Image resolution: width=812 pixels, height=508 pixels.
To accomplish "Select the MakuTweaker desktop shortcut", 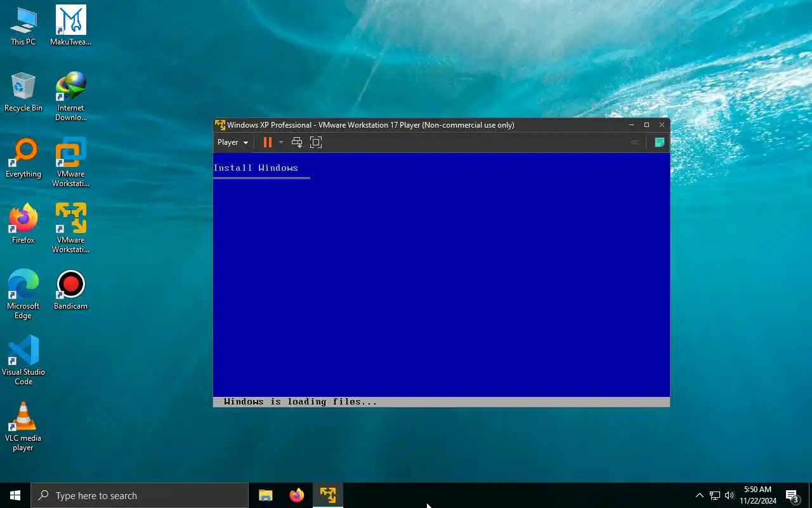I will [x=71, y=27].
